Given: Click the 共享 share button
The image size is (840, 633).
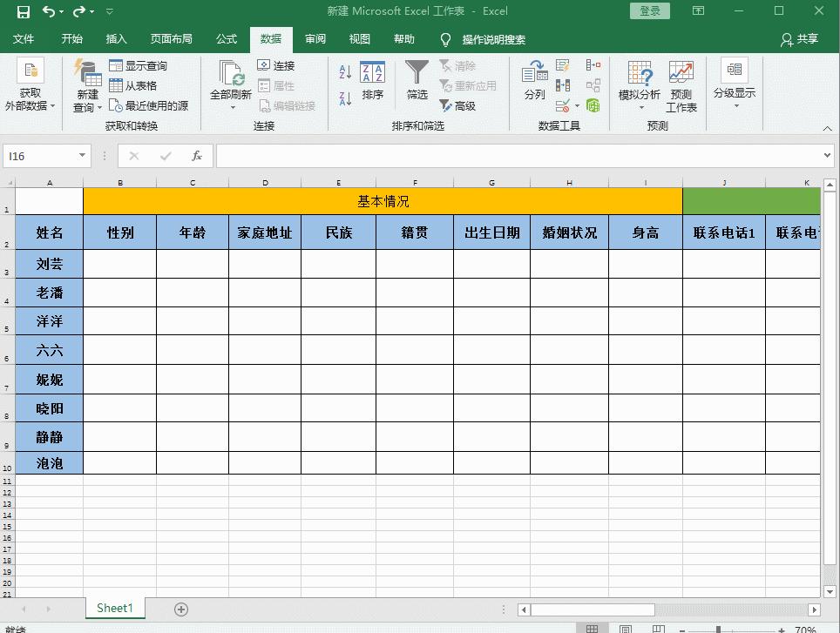Looking at the screenshot, I should (x=806, y=39).
